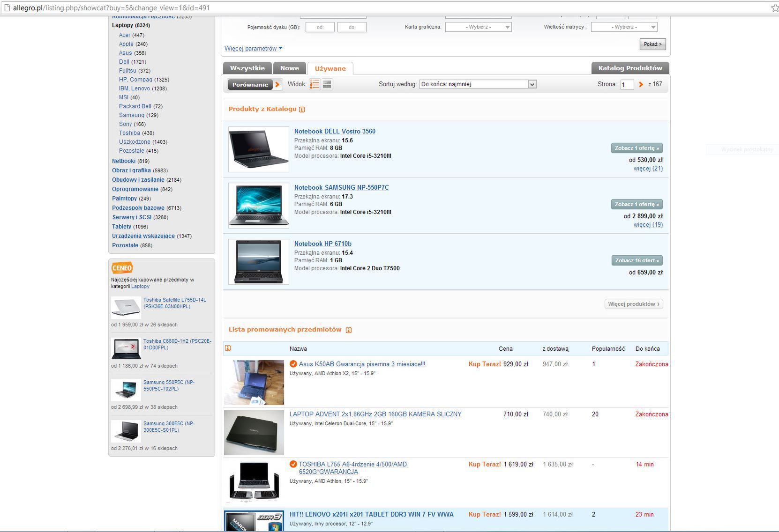The width and height of the screenshot is (779, 532).
Task: Click Zobacz 16 ofert for HP 6710b
Action: pos(637,260)
